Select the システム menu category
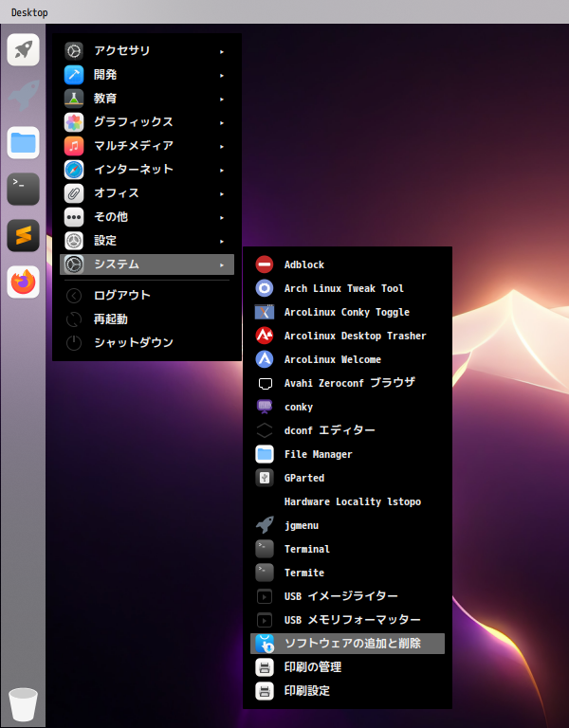The height and width of the screenshot is (728, 569). 147,264
